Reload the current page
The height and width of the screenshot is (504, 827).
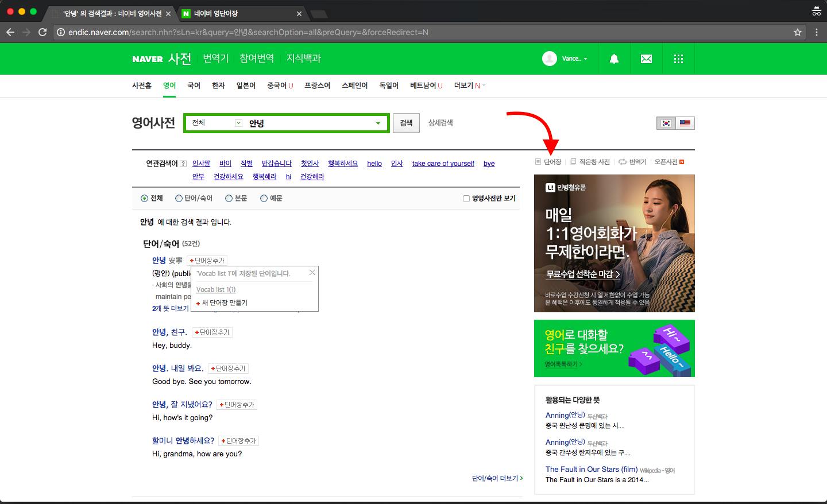pyautogui.click(x=42, y=32)
